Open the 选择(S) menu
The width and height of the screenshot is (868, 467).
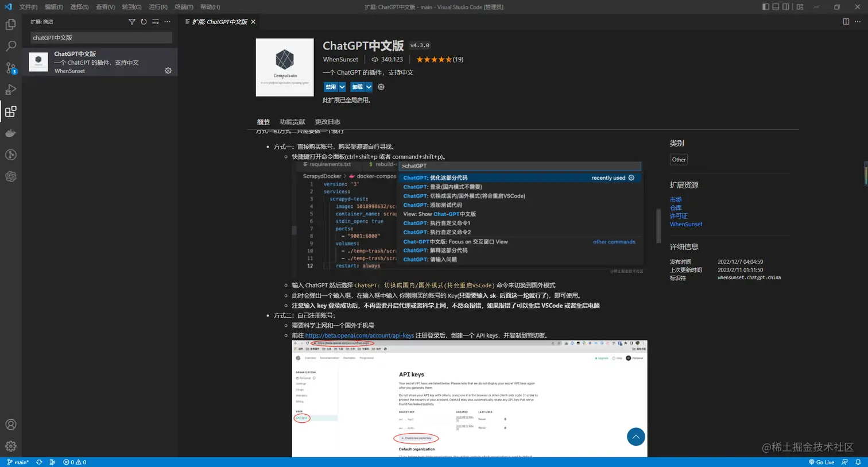(79, 7)
